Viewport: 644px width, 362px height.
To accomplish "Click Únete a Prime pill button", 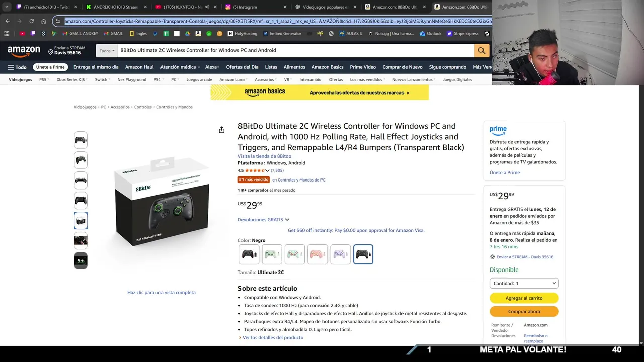I will (50, 67).
